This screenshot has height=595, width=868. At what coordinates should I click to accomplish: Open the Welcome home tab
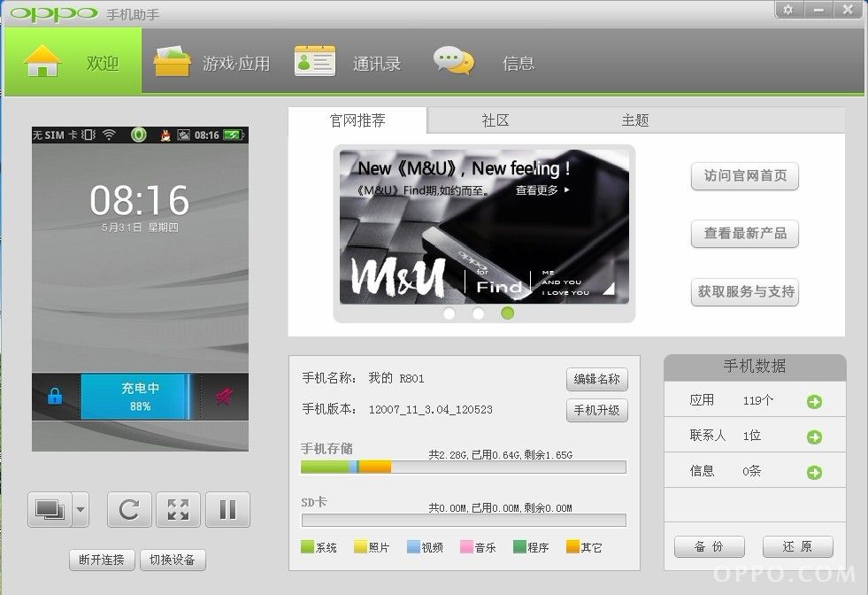tap(73, 62)
